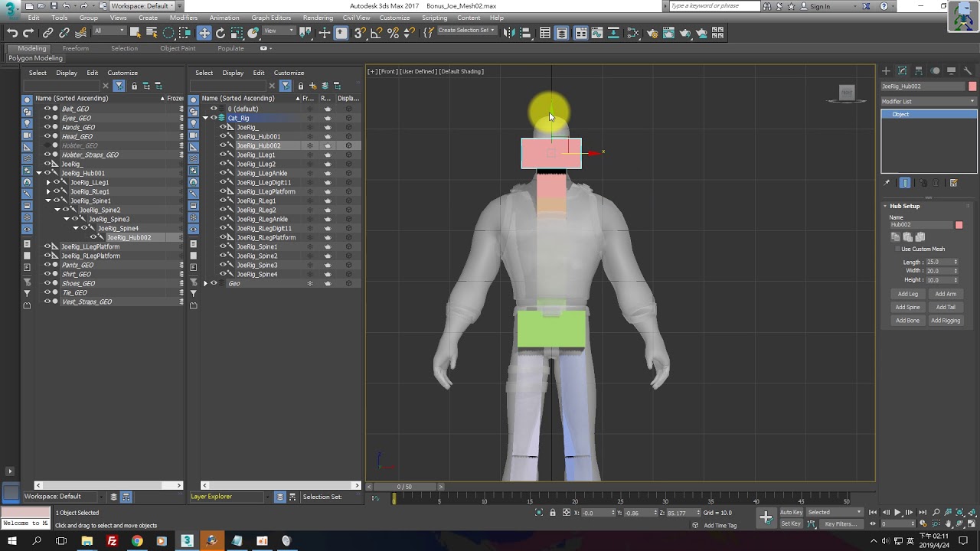Toggle the Angle Snap icon
This screenshot has width=980, height=551.
point(376,33)
